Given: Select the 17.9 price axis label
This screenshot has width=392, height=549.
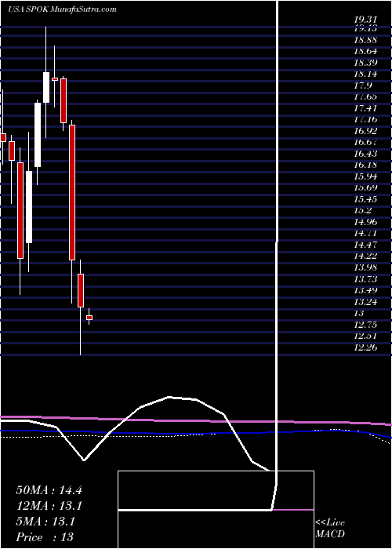Looking at the screenshot, I should [362, 85].
